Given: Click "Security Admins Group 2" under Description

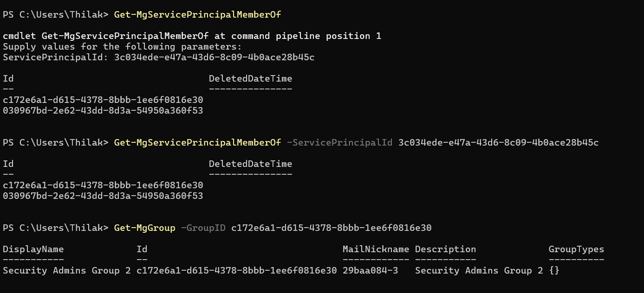Looking at the screenshot, I should click(x=479, y=271).
